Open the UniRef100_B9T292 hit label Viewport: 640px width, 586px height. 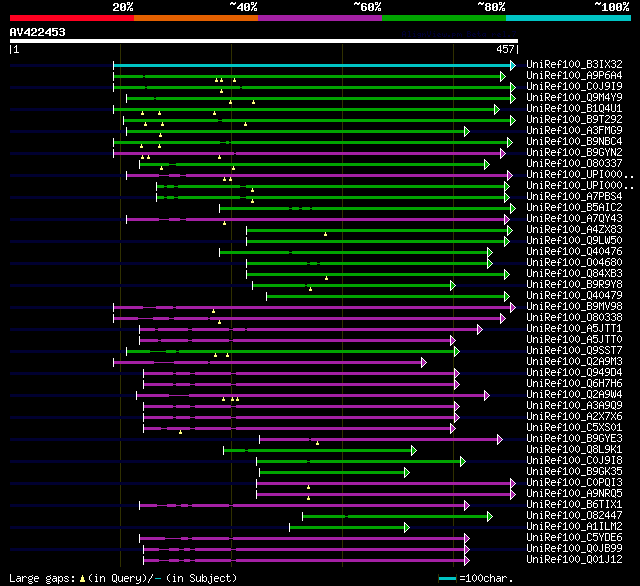574,119
